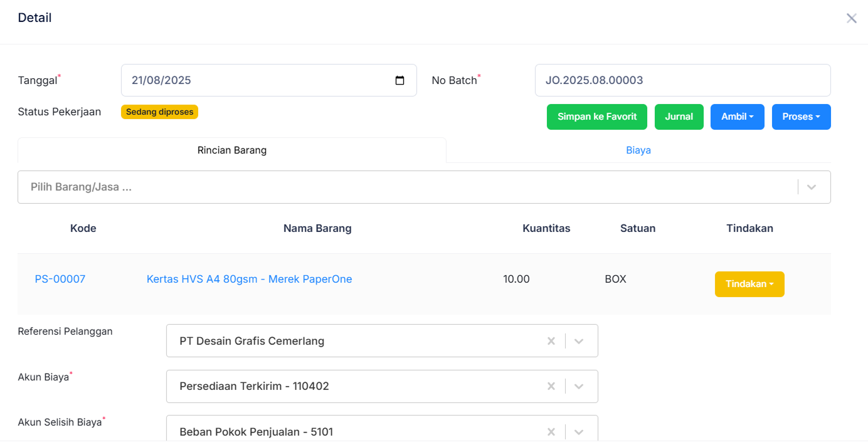Click the Simpan ke Favorit button
The height and width of the screenshot is (445, 868).
(x=597, y=117)
